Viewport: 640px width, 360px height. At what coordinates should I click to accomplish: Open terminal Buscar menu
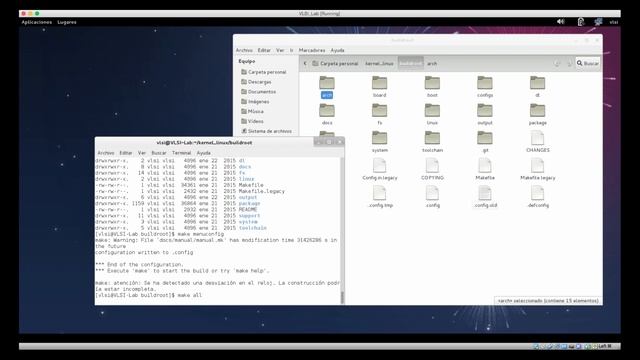159,153
